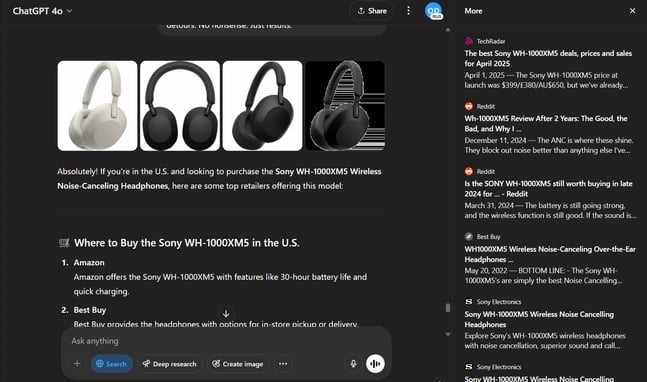
Task: Click the chat scrollbar up arrow
Action: [448, 30]
